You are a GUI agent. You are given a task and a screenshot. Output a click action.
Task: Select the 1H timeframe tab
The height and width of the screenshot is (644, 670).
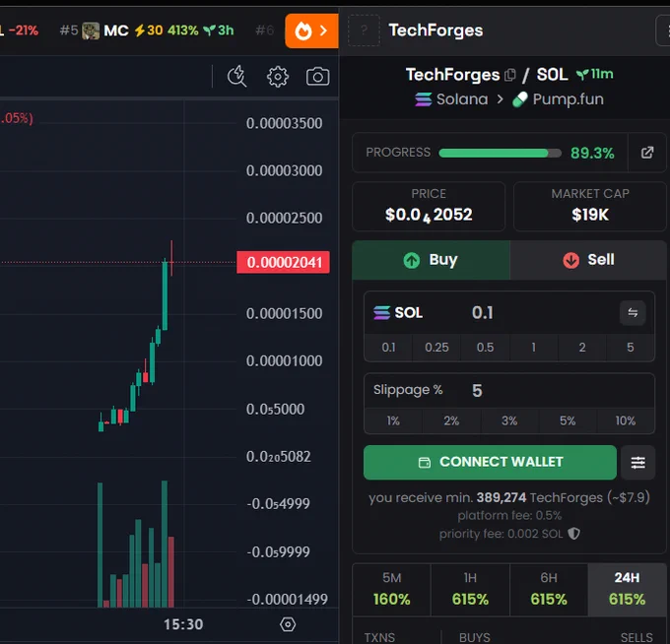[470, 590]
